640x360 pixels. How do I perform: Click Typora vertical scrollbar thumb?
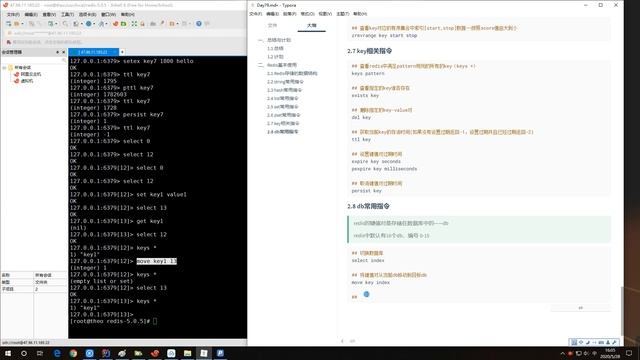point(622,310)
